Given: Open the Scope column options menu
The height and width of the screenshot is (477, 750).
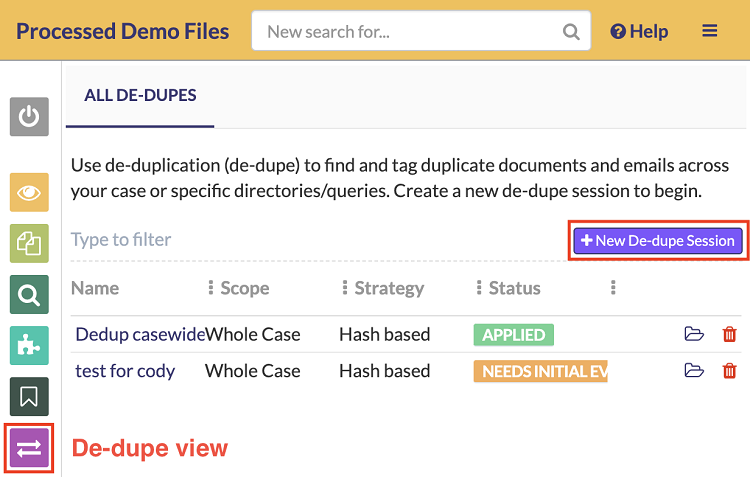Looking at the screenshot, I should [345, 288].
